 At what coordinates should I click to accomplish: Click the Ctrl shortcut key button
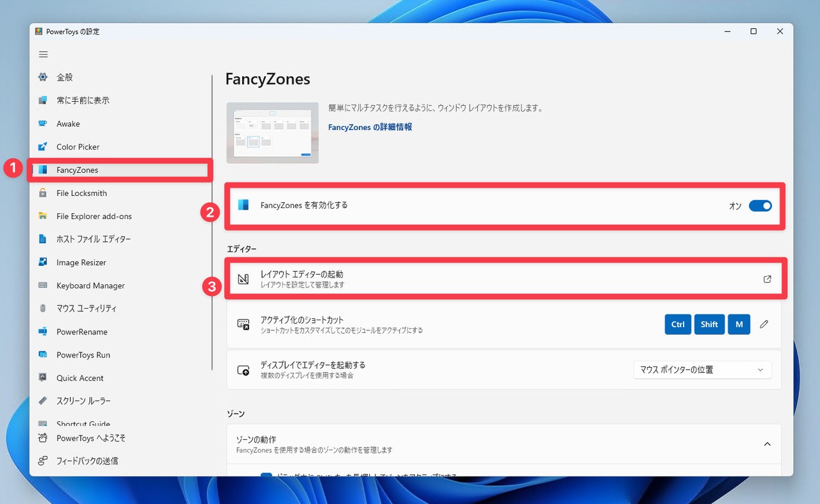[678, 325]
